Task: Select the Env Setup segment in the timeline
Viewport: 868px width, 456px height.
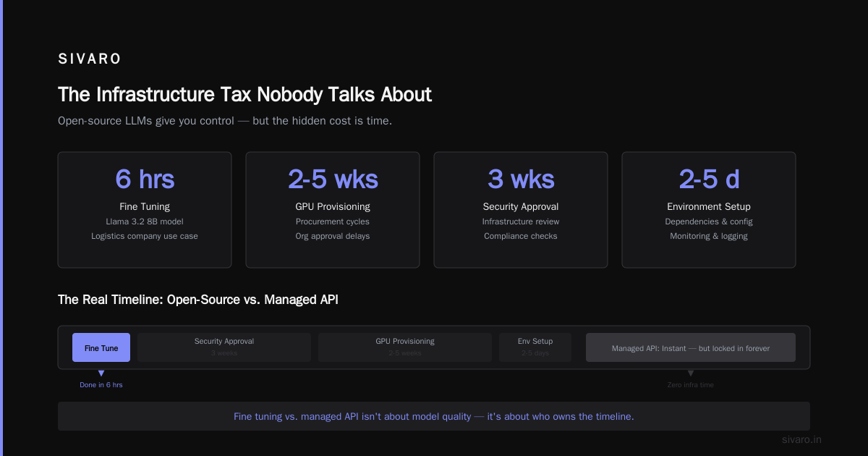Action: click(535, 347)
